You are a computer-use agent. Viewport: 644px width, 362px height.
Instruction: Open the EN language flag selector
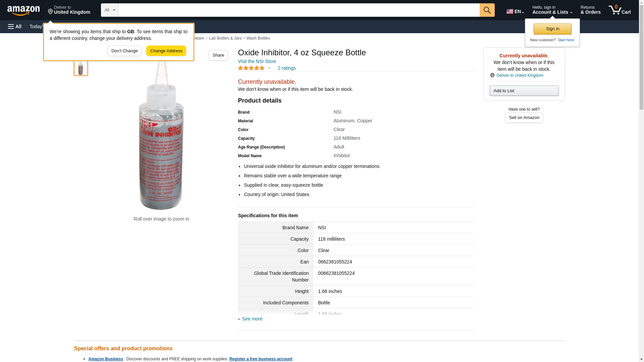(515, 11)
